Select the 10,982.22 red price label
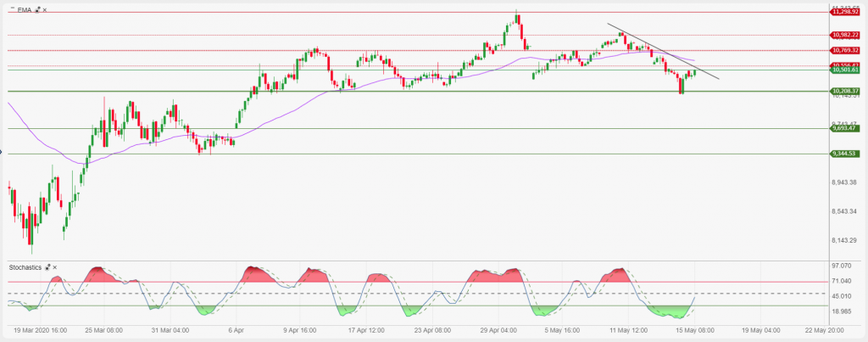The image size is (868, 342). click(x=846, y=35)
